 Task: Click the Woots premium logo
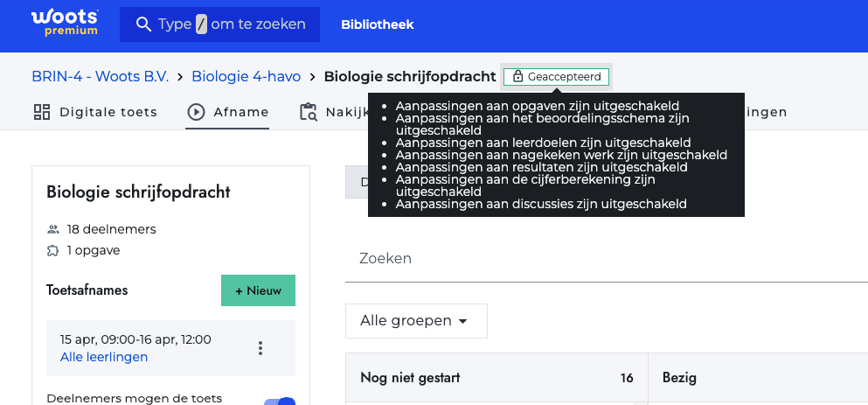point(65,24)
